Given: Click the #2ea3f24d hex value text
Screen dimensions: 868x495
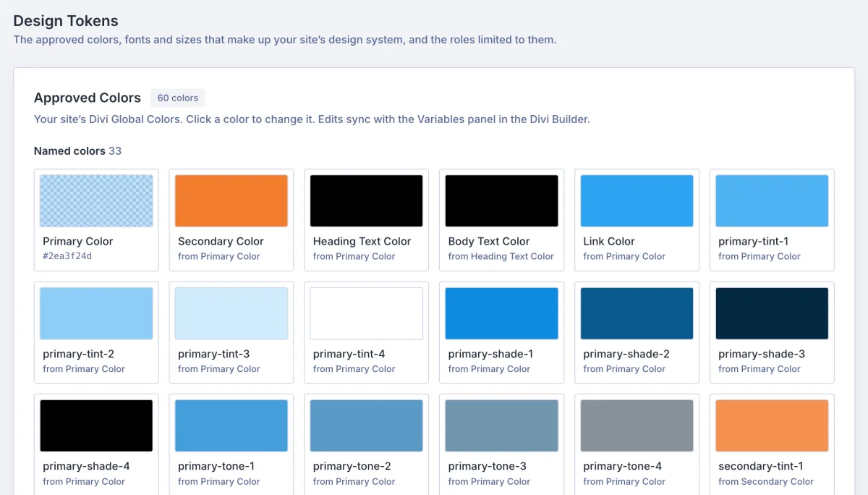Looking at the screenshot, I should 67,256.
